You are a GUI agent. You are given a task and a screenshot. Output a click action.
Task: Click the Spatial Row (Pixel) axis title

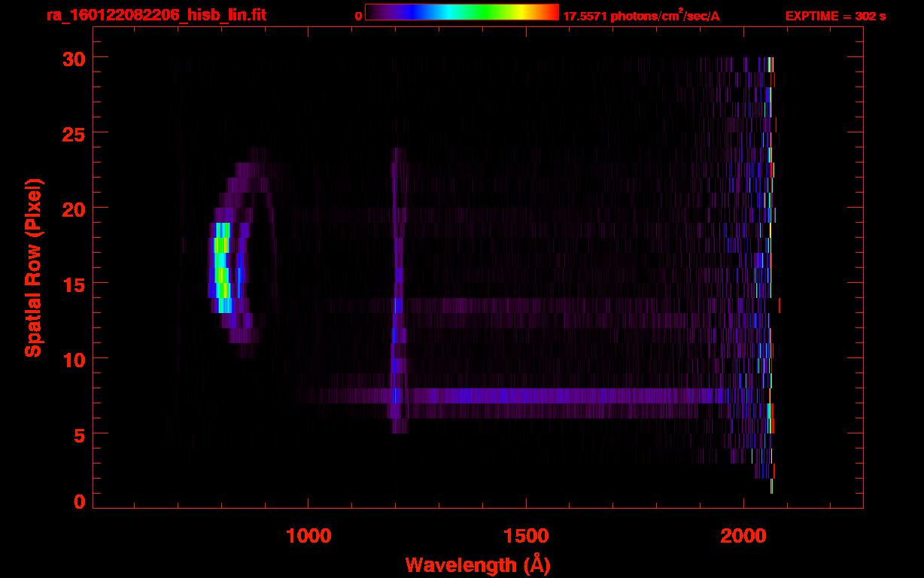(x=34, y=267)
